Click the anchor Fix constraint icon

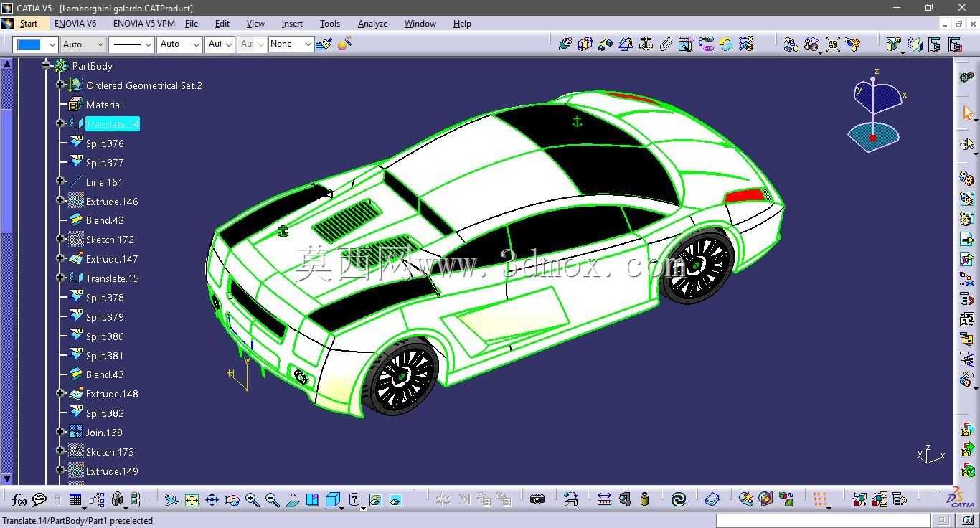coord(645,44)
